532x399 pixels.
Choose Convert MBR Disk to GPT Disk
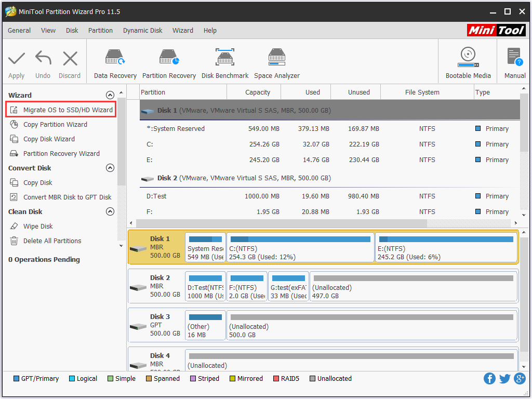[x=61, y=197]
